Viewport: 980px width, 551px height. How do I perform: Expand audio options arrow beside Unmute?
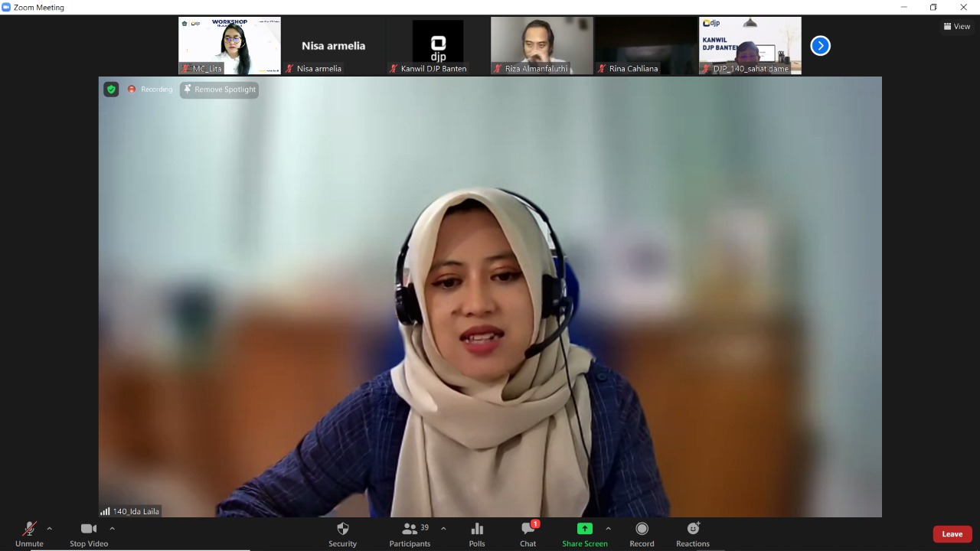tap(50, 528)
